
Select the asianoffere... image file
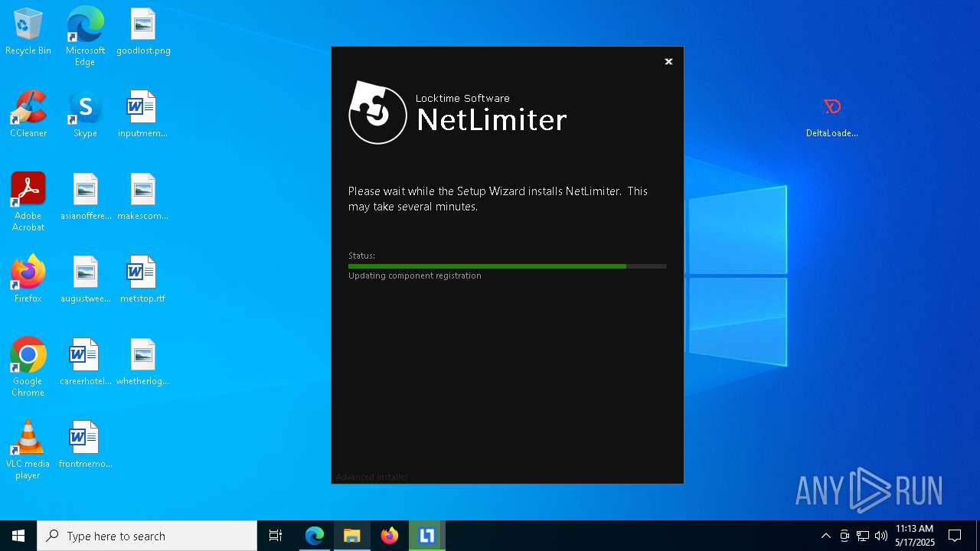click(x=86, y=197)
